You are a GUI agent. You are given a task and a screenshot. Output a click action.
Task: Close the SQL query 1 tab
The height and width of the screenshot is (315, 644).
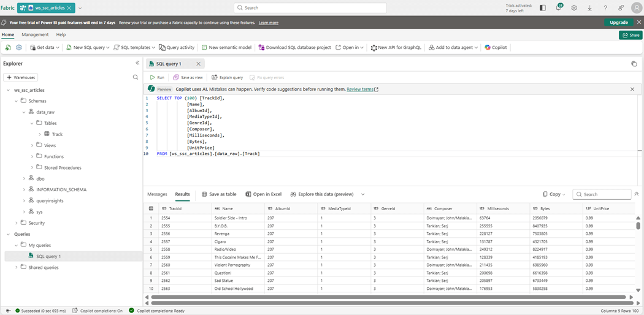tap(198, 64)
